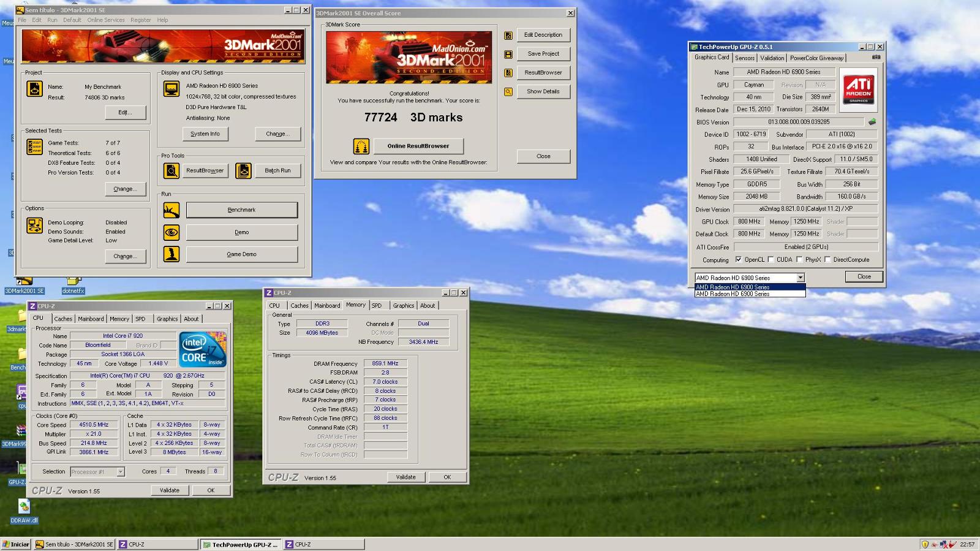Click the taskbar clock showing 22:57
The height and width of the screenshot is (551, 980).
pos(967,544)
